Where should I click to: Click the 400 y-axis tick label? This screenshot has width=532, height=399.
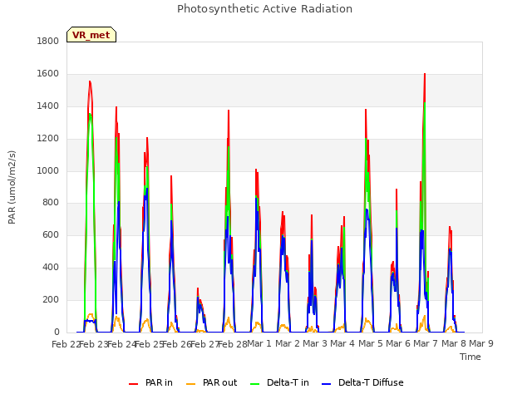(x=51, y=268)
